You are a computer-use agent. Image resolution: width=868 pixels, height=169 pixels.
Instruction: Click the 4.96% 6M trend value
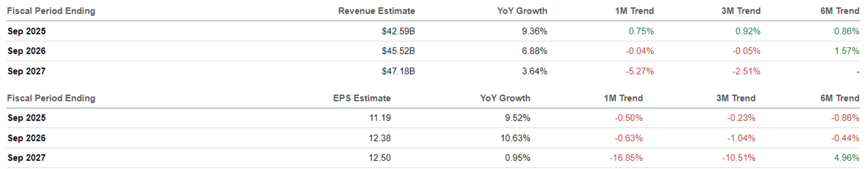click(x=847, y=158)
